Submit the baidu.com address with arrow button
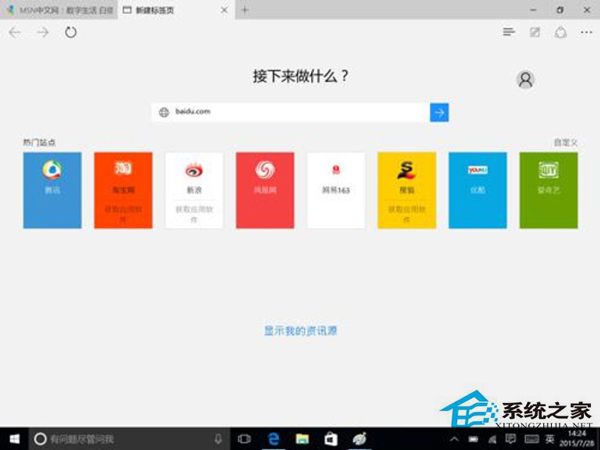This screenshot has width=600, height=450. [439, 112]
